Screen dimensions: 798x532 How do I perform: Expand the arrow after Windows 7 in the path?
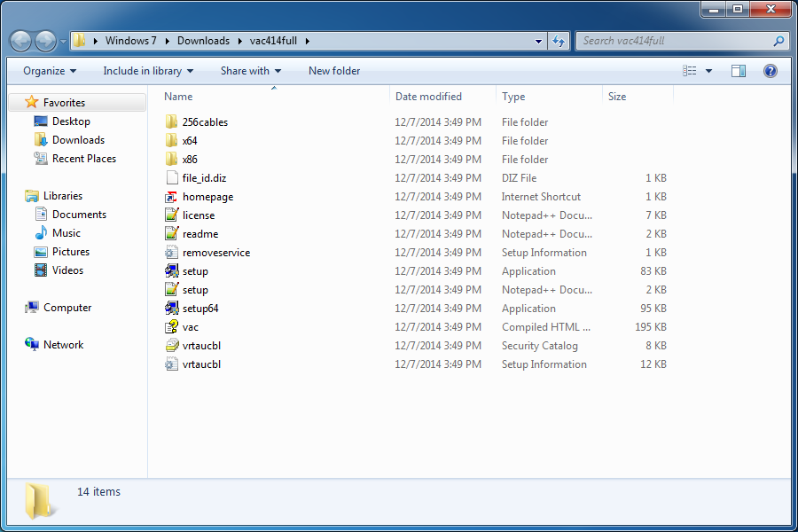[x=167, y=41]
